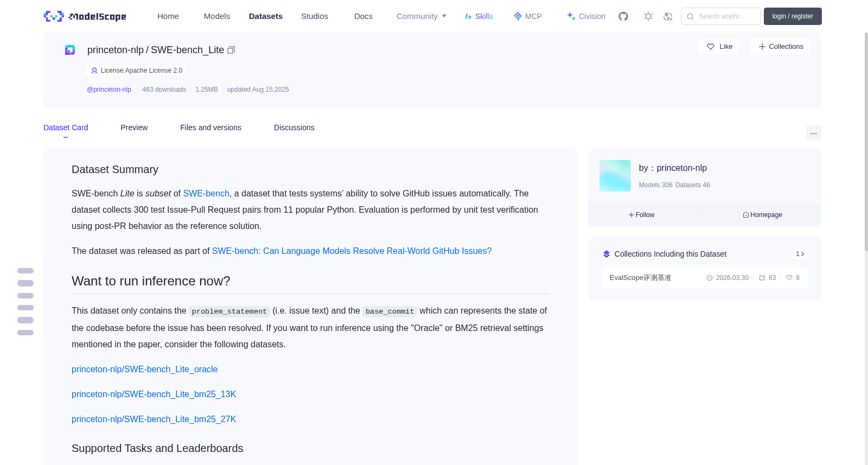Open the GitHub icon link
The height and width of the screenshot is (465, 868).
click(623, 16)
